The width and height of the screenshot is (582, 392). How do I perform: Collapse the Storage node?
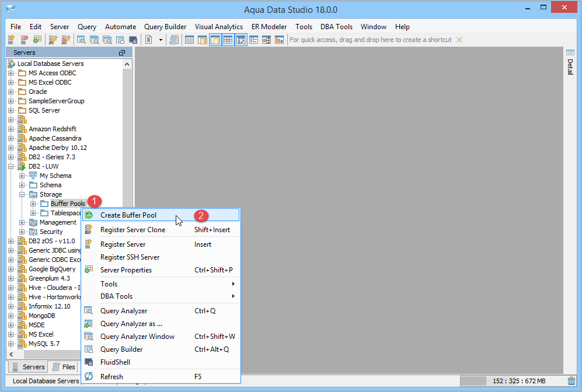[x=22, y=194]
